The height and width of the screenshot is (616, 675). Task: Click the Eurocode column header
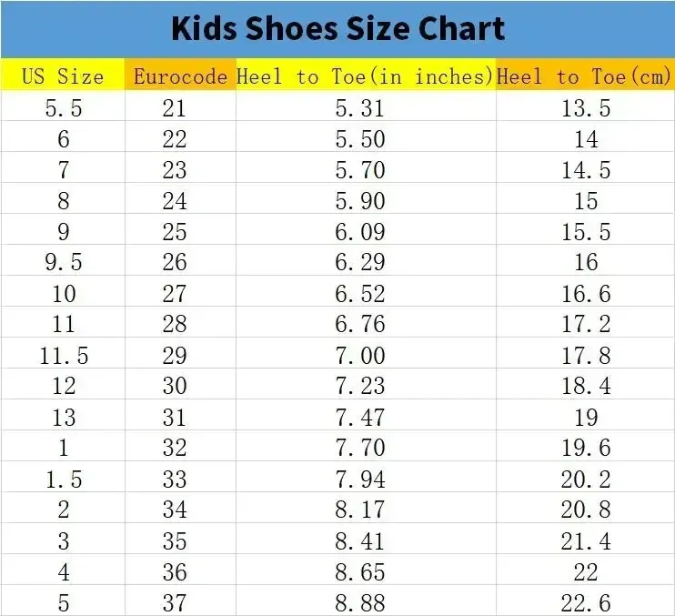pyautogui.click(x=180, y=76)
